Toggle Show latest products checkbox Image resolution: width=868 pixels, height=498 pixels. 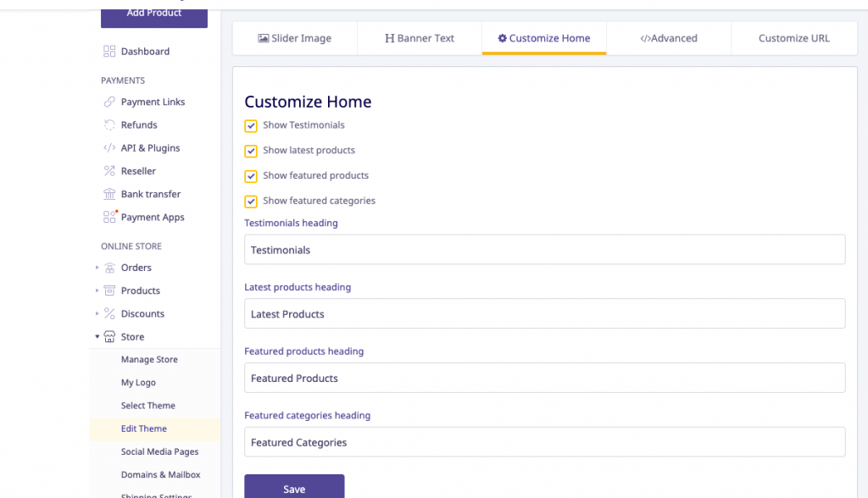(x=251, y=152)
